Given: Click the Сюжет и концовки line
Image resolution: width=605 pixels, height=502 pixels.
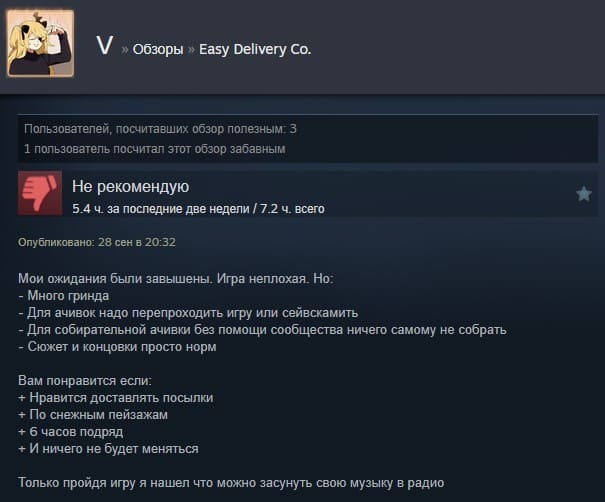Looking at the screenshot, I should point(117,347).
